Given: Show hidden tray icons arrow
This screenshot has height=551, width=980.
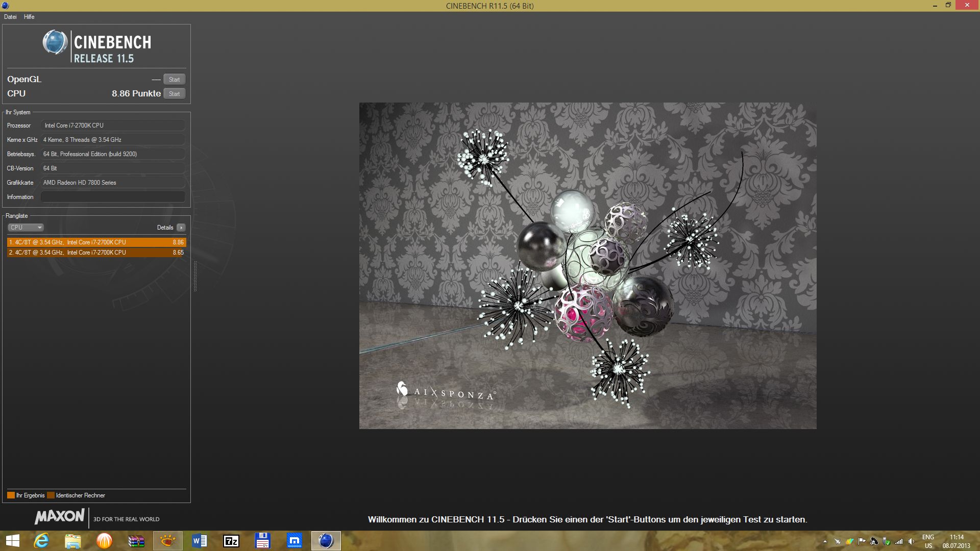Looking at the screenshot, I should [x=825, y=542].
